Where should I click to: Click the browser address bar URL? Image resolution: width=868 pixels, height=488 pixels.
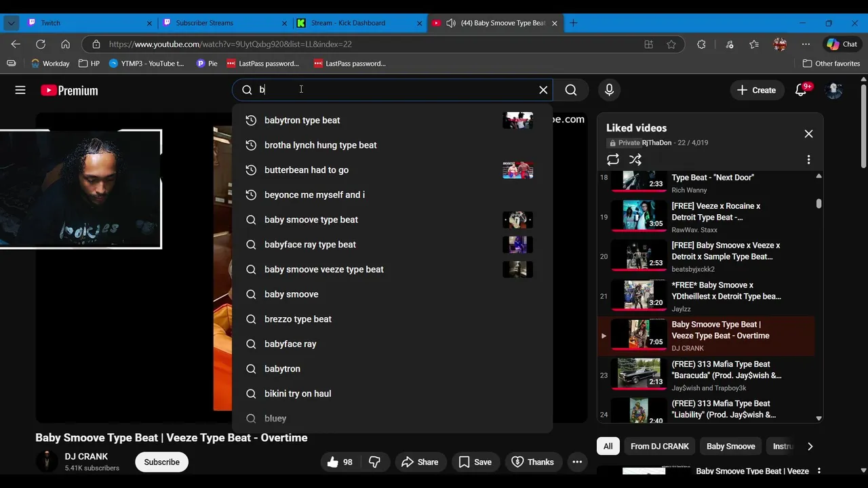pyautogui.click(x=231, y=44)
